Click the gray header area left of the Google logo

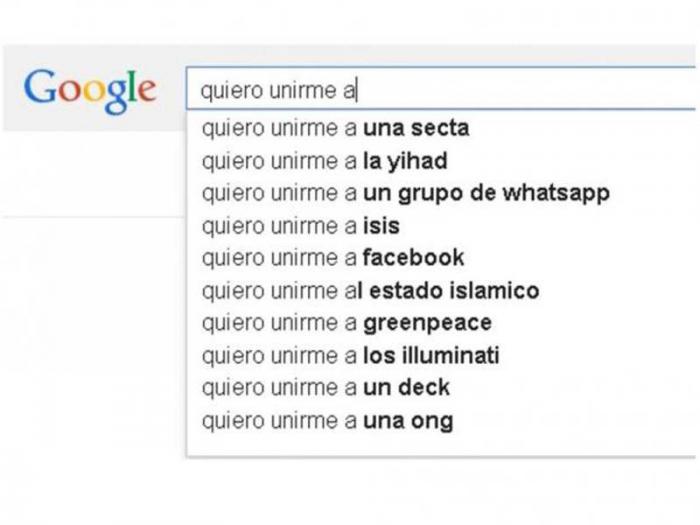(x=12, y=88)
